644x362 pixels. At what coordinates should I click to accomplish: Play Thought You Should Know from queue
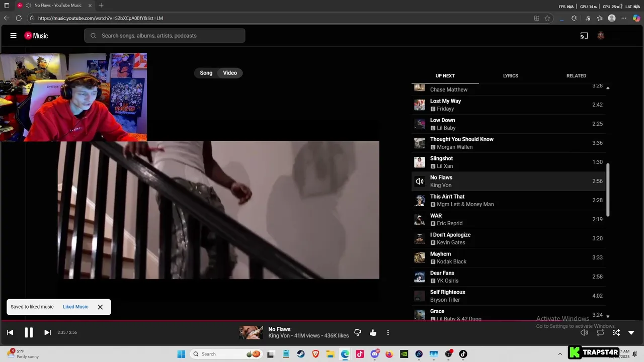point(508,143)
